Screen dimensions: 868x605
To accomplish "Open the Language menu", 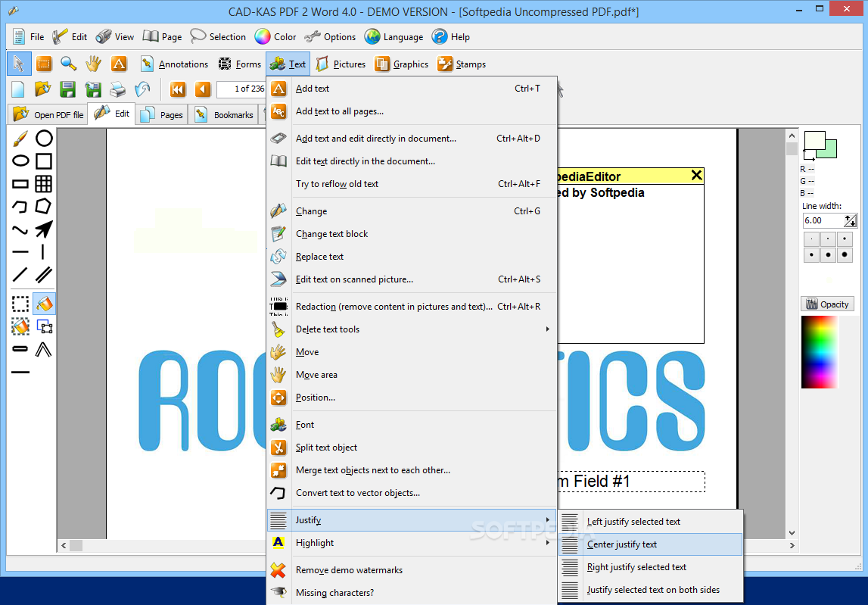I will (394, 37).
